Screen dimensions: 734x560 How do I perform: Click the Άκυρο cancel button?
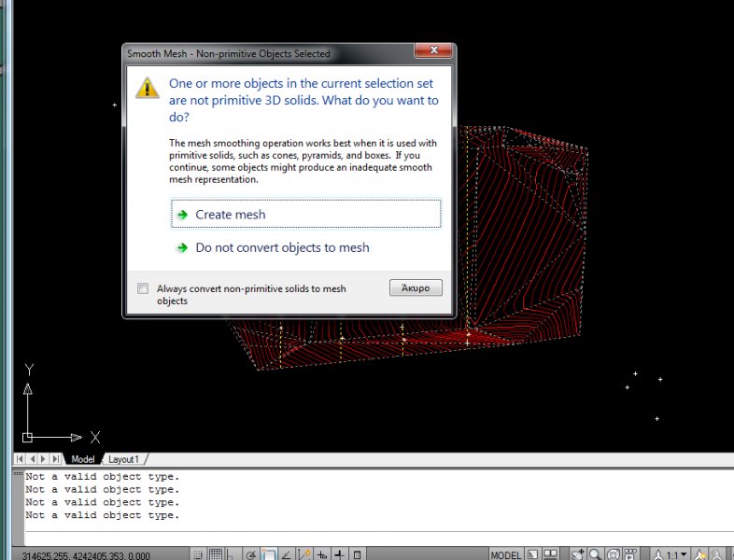pyautogui.click(x=416, y=287)
